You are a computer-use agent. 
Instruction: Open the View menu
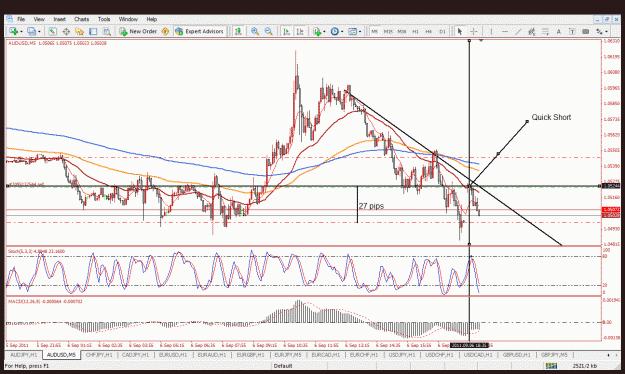tap(39, 19)
